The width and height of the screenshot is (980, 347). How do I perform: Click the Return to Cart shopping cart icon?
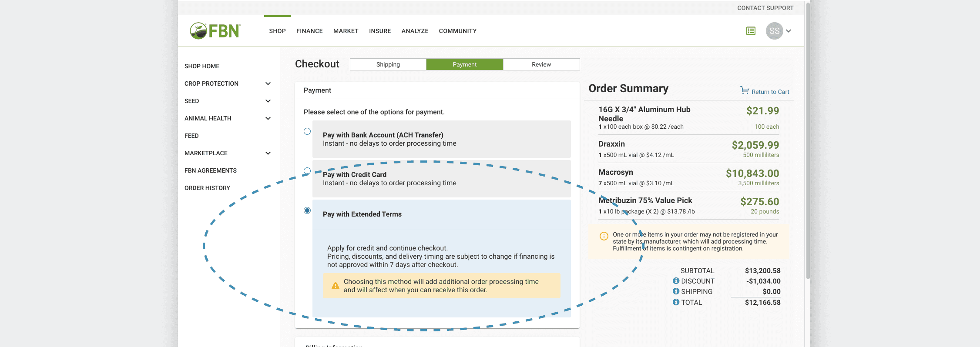[x=745, y=90]
